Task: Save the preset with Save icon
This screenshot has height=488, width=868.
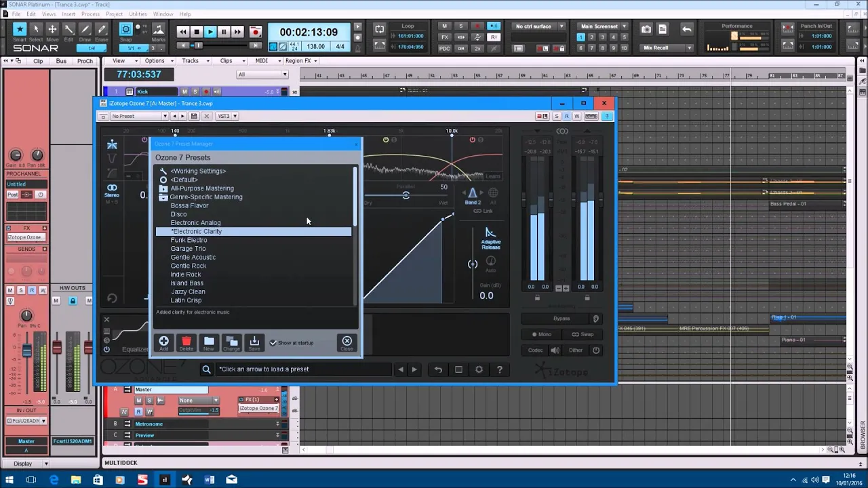Action: click(x=254, y=343)
